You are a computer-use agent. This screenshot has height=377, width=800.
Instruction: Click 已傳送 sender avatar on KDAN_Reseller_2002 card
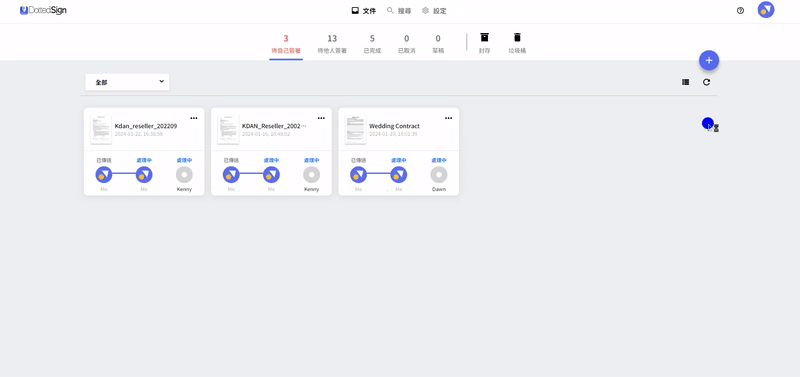pyautogui.click(x=231, y=175)
